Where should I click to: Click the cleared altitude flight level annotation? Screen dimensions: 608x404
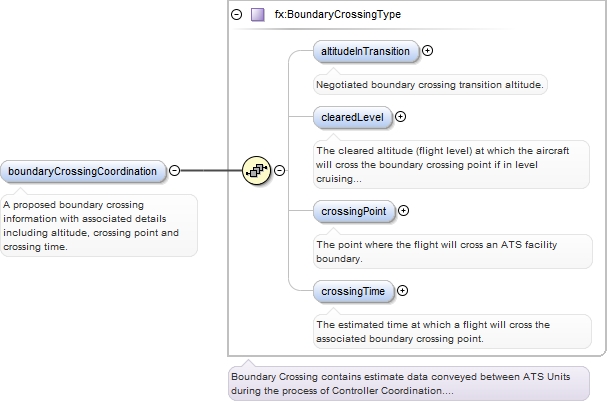[x=451, y=165]
